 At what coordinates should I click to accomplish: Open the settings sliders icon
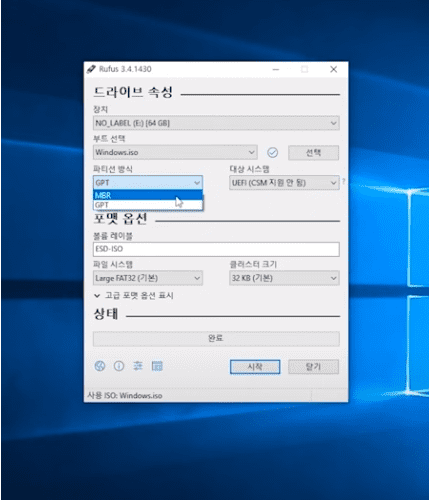138,366
